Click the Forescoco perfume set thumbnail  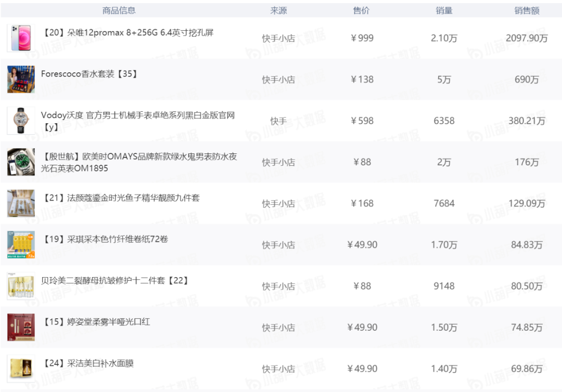coord(21,79)
